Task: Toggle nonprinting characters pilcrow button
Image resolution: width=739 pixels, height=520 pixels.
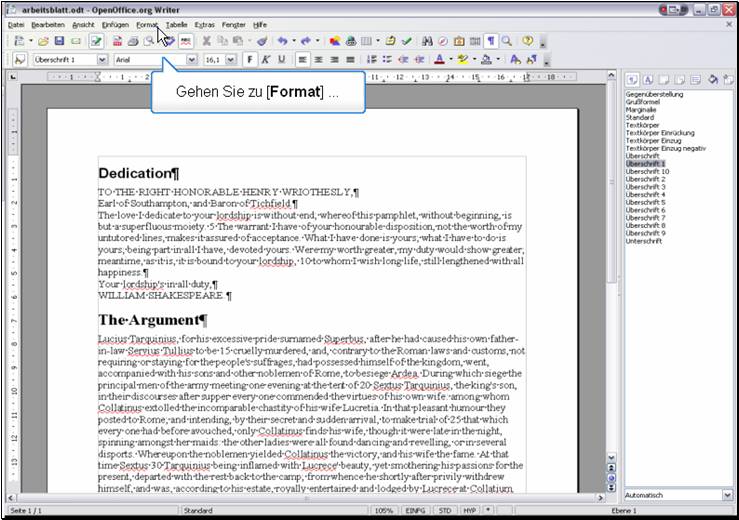Action: (x=491, y=41)
